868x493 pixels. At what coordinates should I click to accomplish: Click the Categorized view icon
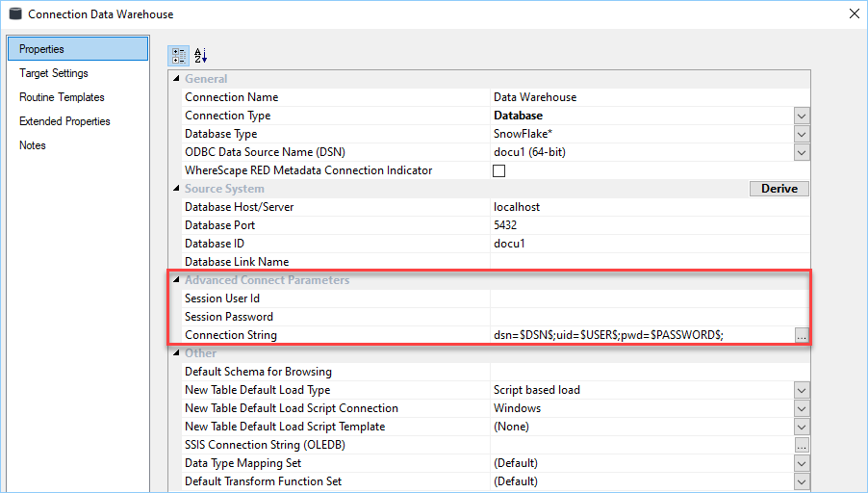[179, 56]
